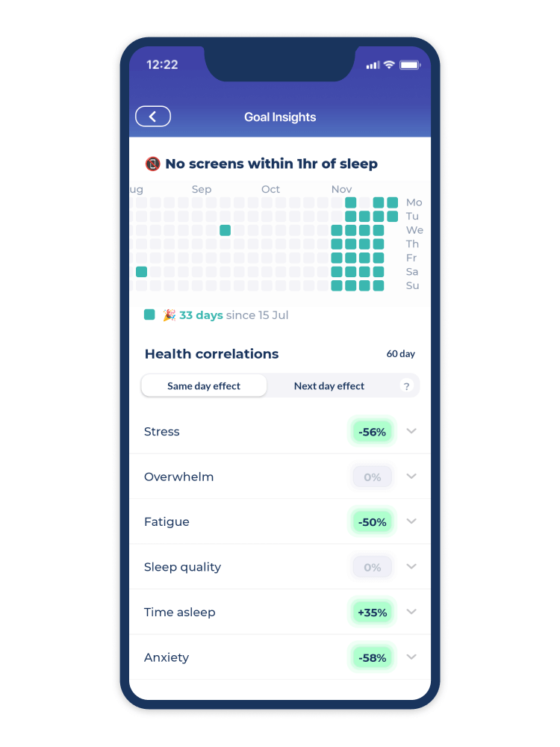Tap the Wi-Fi status icon
The width and height of the screenshot is (560, 747).
pyautogui.click(x=389, y=65)
